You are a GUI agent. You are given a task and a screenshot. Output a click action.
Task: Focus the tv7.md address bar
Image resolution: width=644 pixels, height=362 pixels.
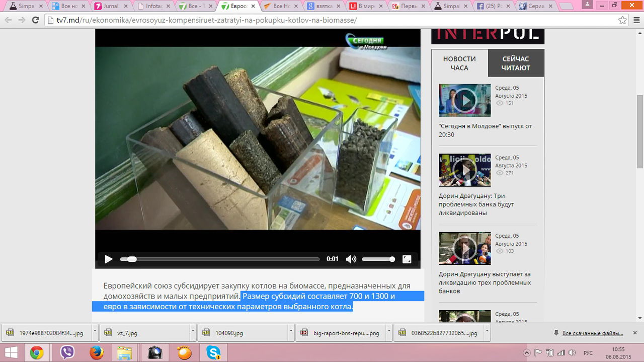click(332, 20)
